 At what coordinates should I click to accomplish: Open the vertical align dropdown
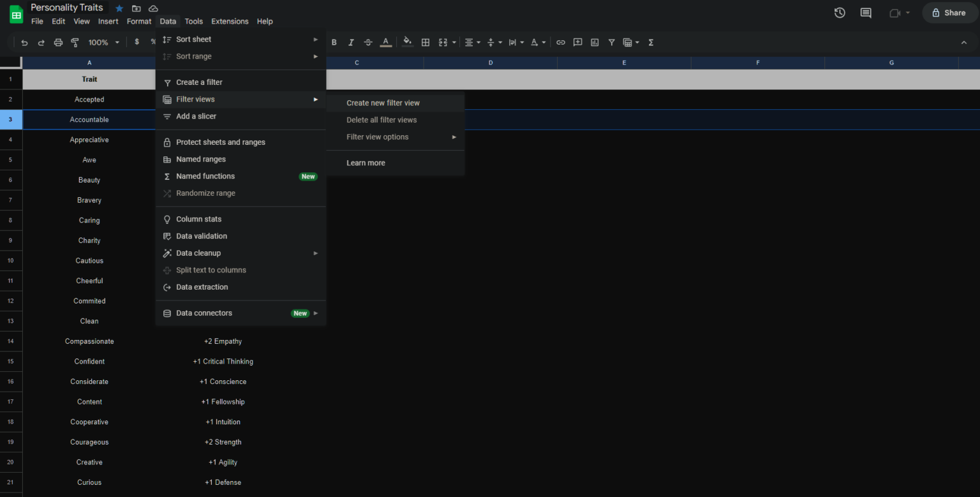tap(494, 43)
